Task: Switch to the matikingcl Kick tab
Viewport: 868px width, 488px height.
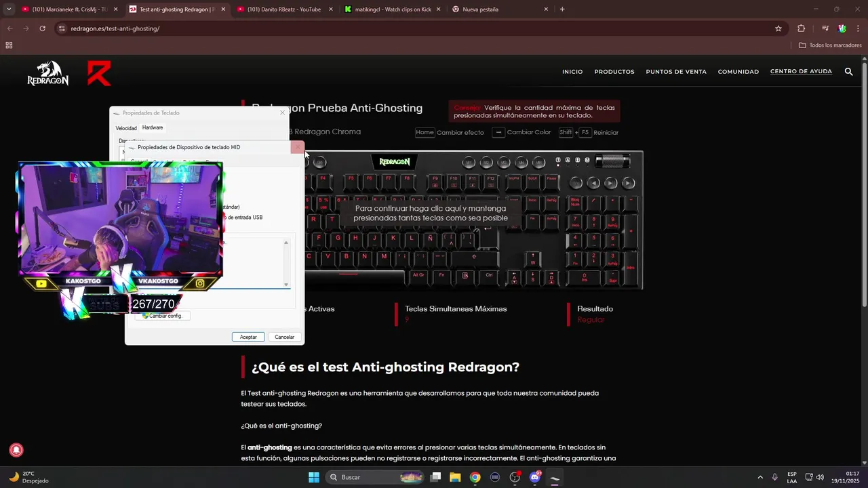Action: pos(392,9)
